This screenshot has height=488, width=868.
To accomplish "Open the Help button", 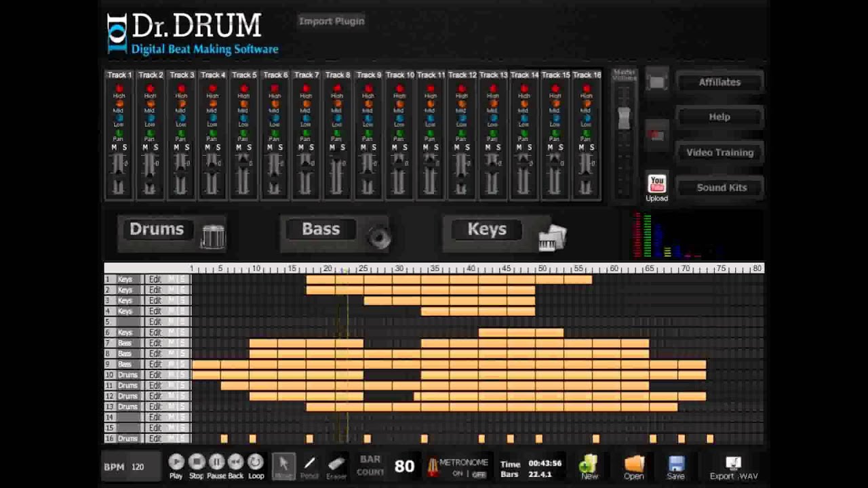I will click(x=719, y=117).
